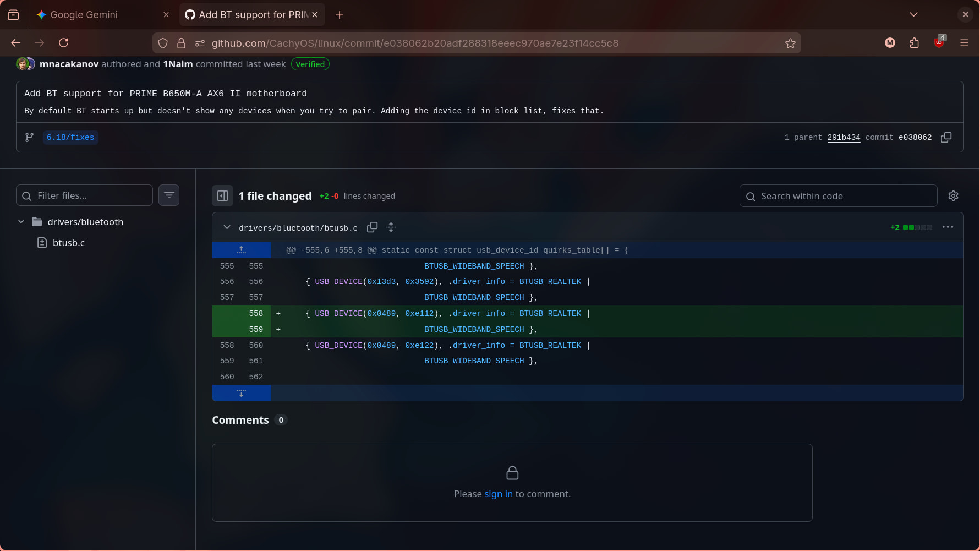The height and width of the screenshot is (551, 980).
Task: Toggle the file tree side panel
Action: [x=222, y=195]
